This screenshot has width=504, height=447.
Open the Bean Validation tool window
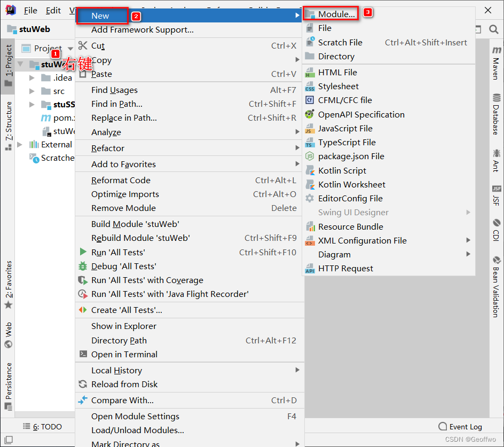pyautogui.click(x=497, y=286)
